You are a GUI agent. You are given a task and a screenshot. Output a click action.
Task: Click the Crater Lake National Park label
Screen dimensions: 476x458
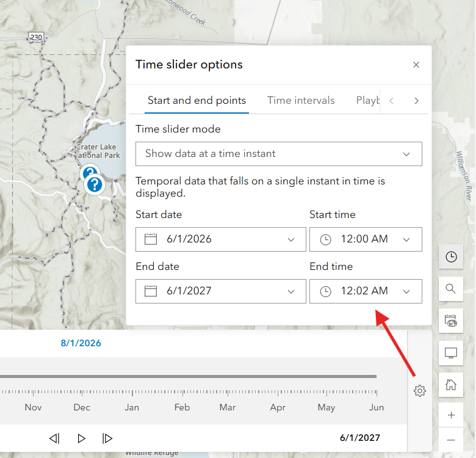coord(96,151)
